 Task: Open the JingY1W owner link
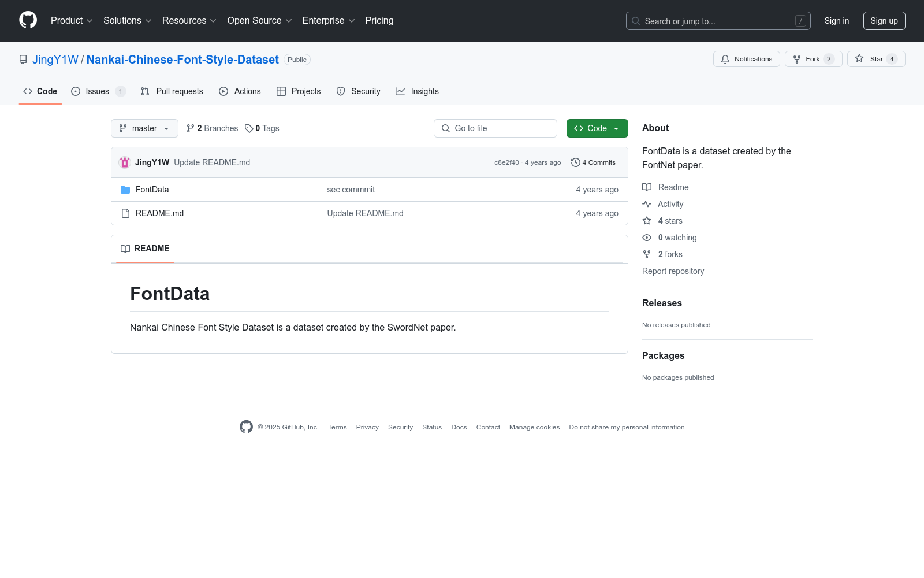(55, 60)
